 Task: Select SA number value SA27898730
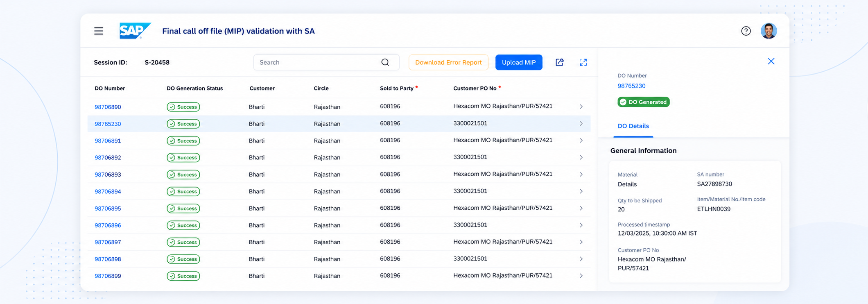point(714,184)
